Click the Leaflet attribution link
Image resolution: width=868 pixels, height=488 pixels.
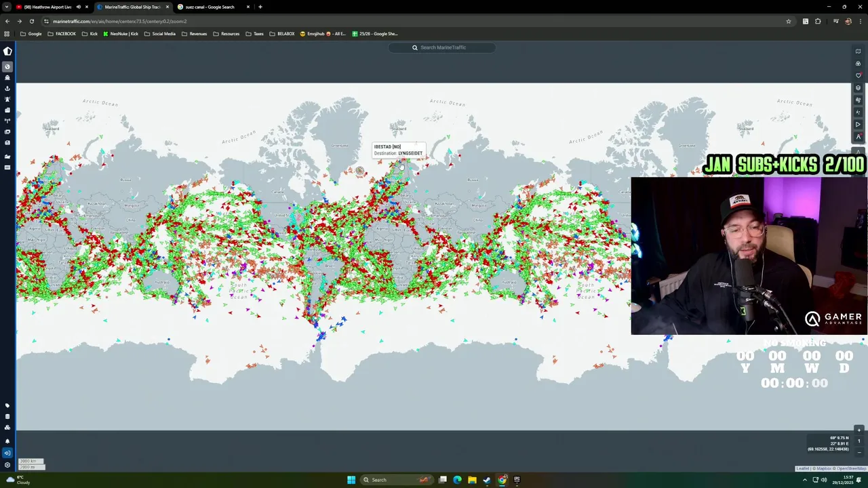pyautogui.click(x=802, y=468)
